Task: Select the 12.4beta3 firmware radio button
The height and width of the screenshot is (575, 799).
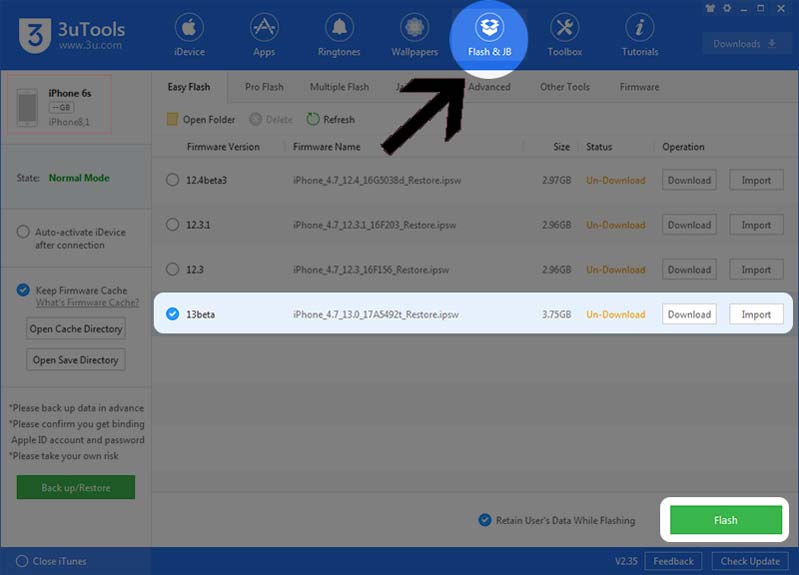Action: tap(172, 180)
